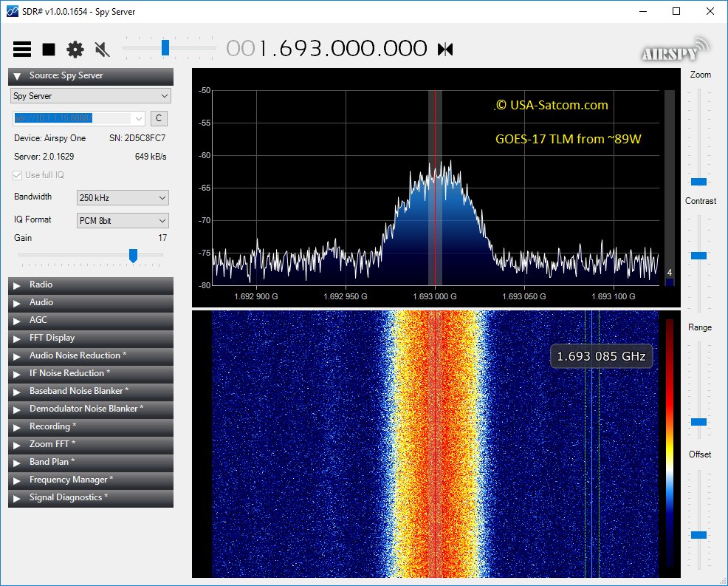The height and width of the screenshot is (586, 728).
Task: Click the Gain slider handle
Action: 134,256
